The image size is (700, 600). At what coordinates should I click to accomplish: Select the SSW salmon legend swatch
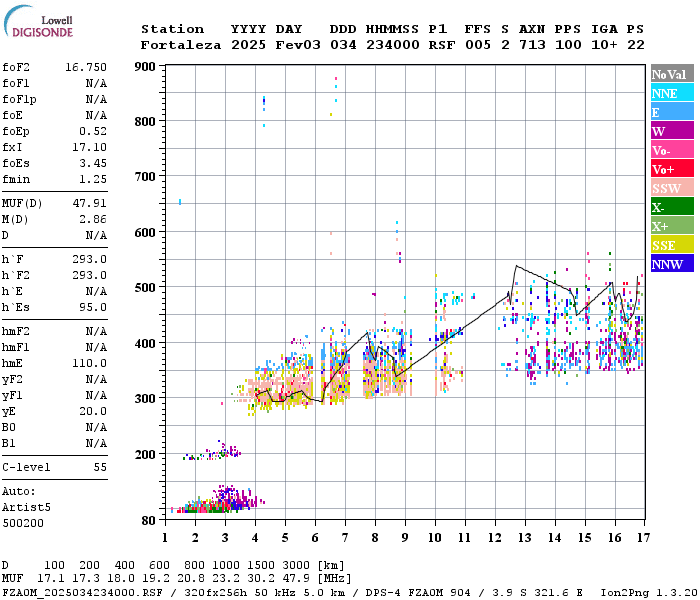coord(672,188)
